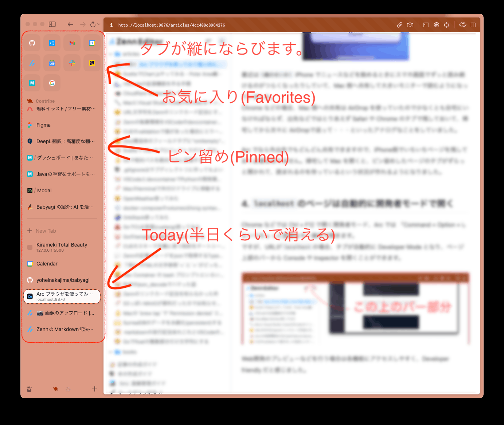Switch to Zenn の Markdown 記法 tab

[62, 329]
